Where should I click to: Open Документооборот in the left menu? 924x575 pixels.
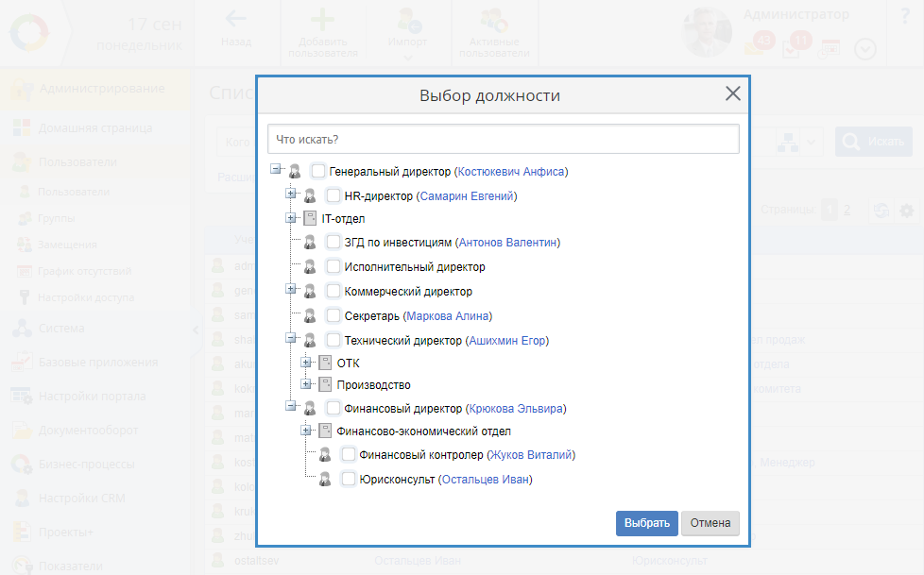pyautogui.click(x=87, y=431)
